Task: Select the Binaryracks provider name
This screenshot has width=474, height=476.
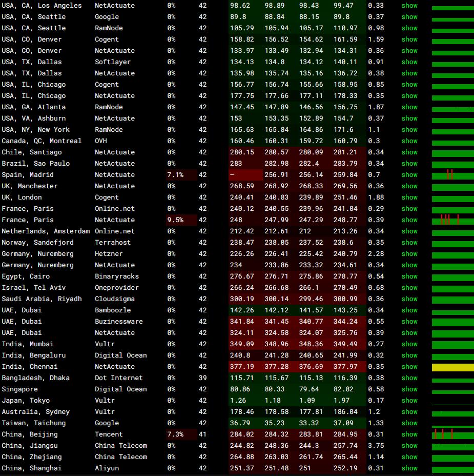Action: pyautogui.click(x=117, y=276)
